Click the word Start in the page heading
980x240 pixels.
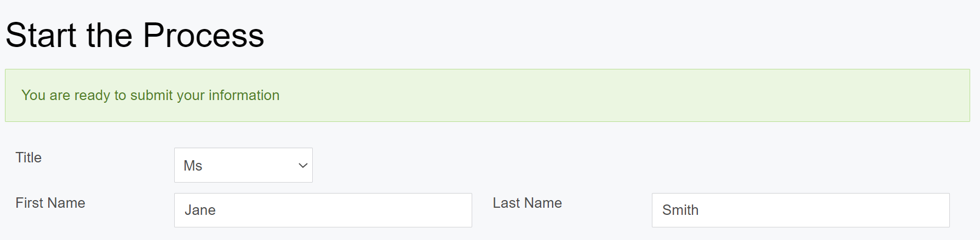pos(41,36)
